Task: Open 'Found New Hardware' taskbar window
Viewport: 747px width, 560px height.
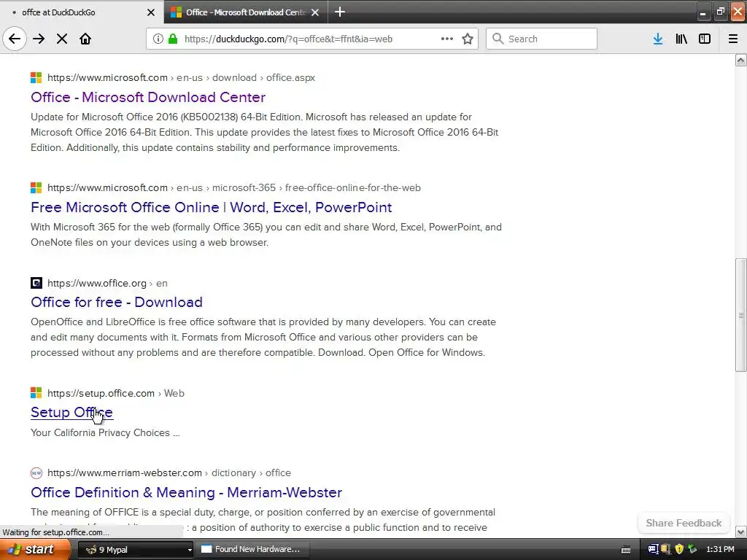Action: [253, 550]
